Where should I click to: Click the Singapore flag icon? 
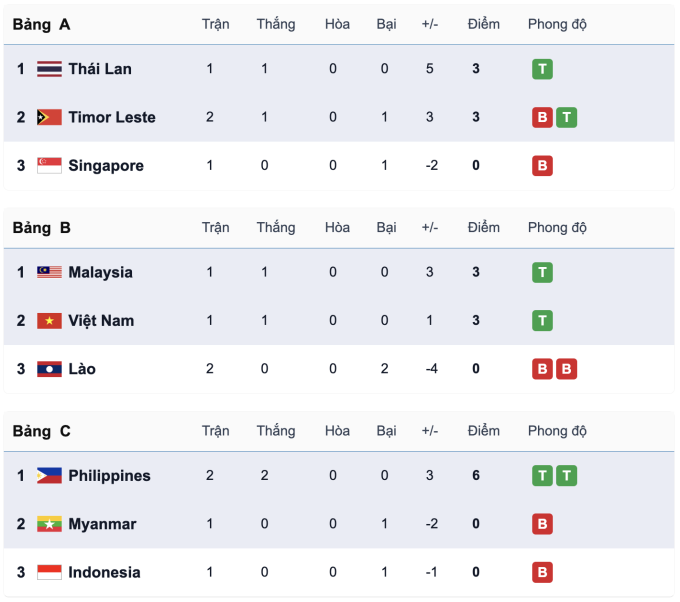pos(49,166)
